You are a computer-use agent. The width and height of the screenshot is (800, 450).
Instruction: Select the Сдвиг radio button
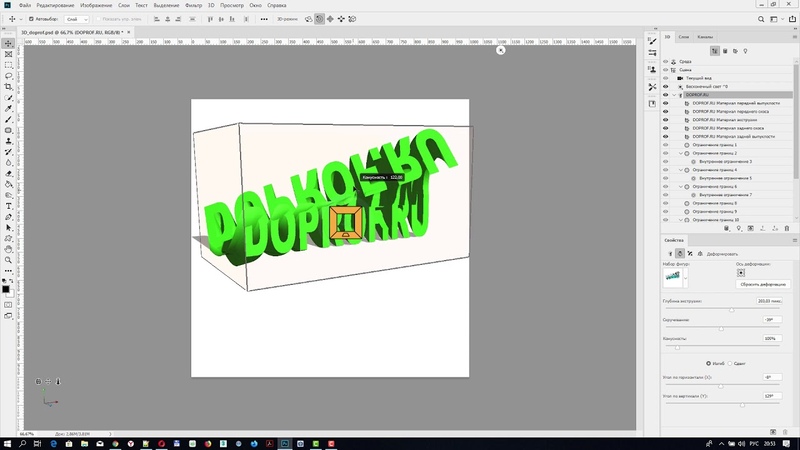tap(730, 363)
